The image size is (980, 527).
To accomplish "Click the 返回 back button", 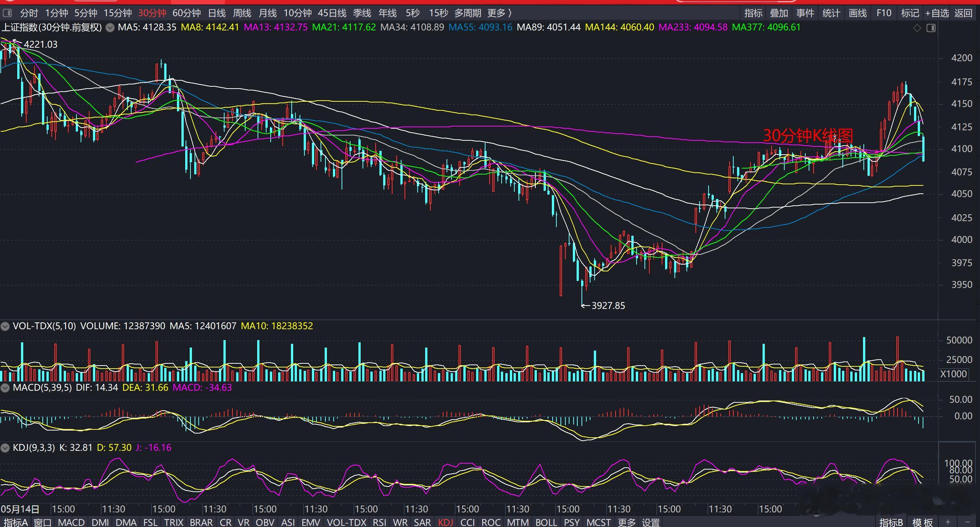I will 963,13.
